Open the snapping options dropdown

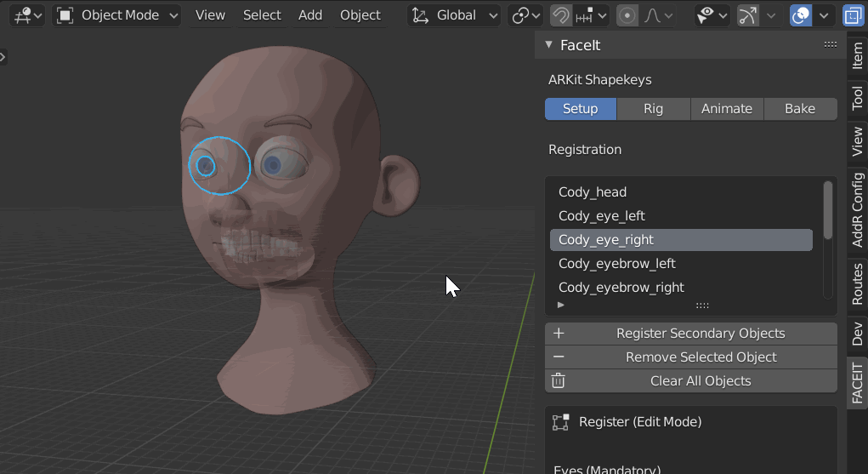point(591,15)
